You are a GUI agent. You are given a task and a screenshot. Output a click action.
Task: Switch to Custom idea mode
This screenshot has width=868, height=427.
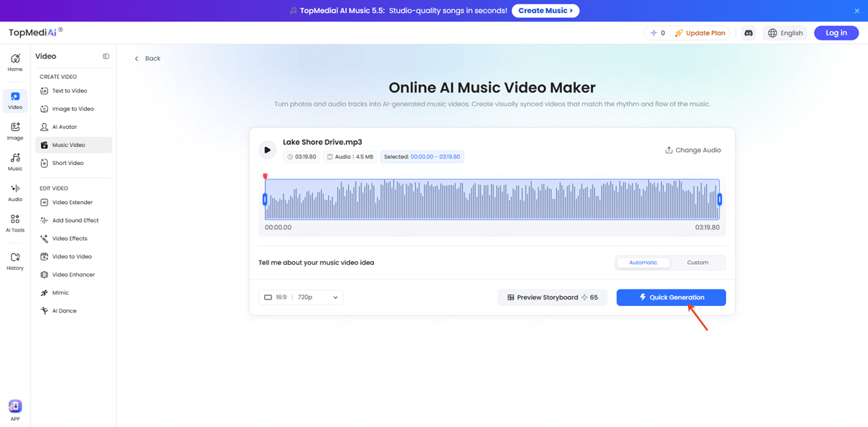point(697,263)
